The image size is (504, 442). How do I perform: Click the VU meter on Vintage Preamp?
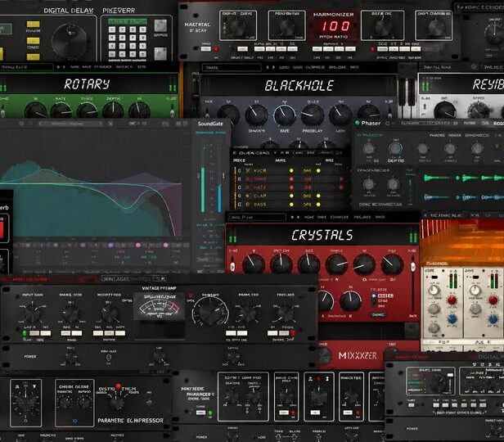159,306
